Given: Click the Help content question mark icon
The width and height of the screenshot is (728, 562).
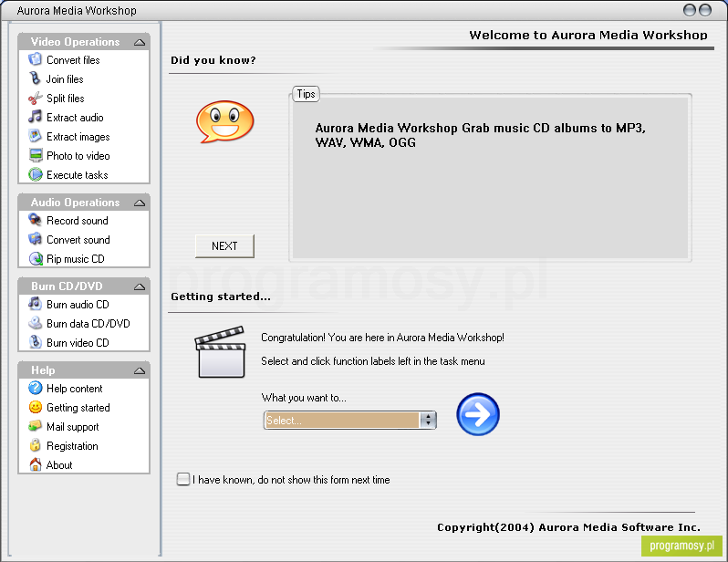Looking at the screenshot, I should pyautogui.click(x=36, y=388).
